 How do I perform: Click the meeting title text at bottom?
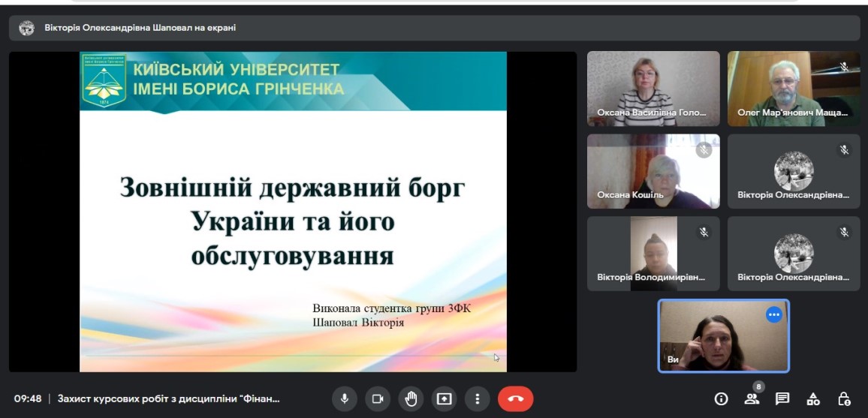click(x=169, y=398)
